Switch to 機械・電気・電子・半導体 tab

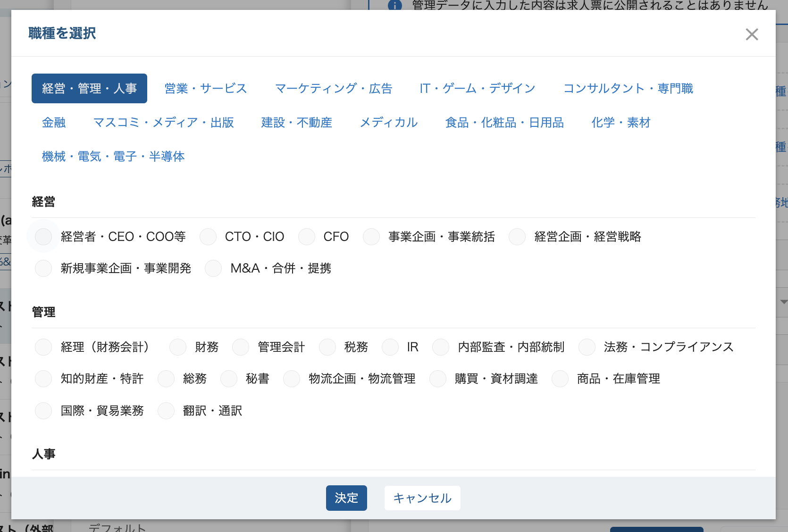click(113, 157)
